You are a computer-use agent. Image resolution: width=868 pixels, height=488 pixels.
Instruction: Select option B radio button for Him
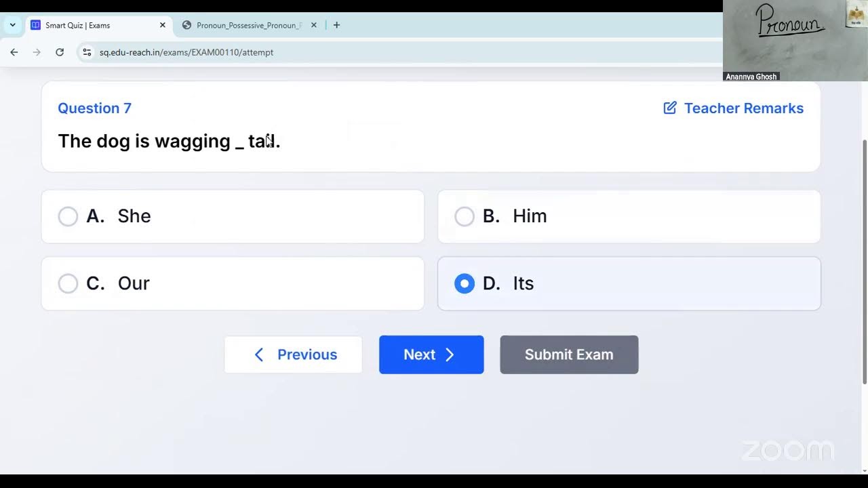tap(465, 216)
